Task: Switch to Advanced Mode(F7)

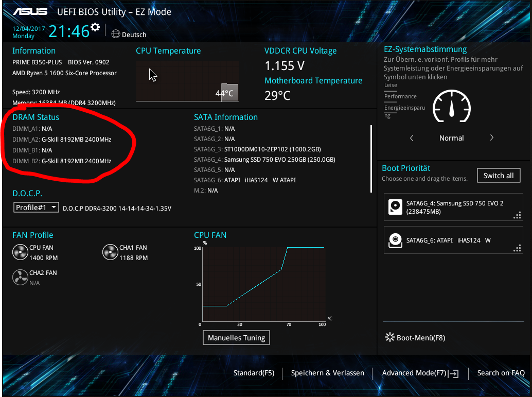Action: tap(414, 373)
